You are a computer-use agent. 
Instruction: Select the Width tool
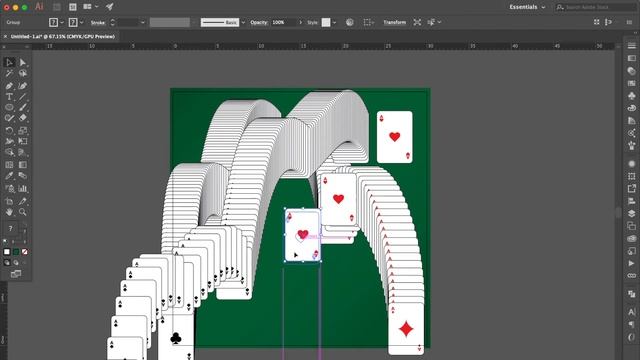pos(9,141)
